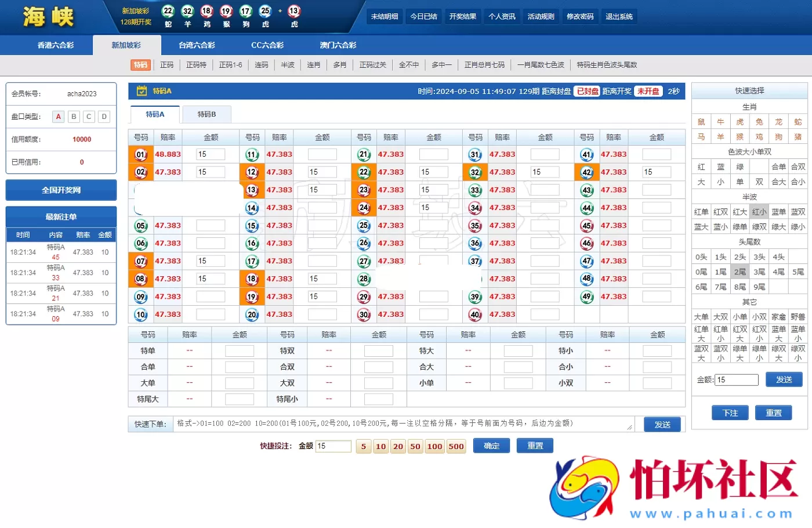Open the 正码 betting category
This screenshot has height=528, width=812.
166,64
